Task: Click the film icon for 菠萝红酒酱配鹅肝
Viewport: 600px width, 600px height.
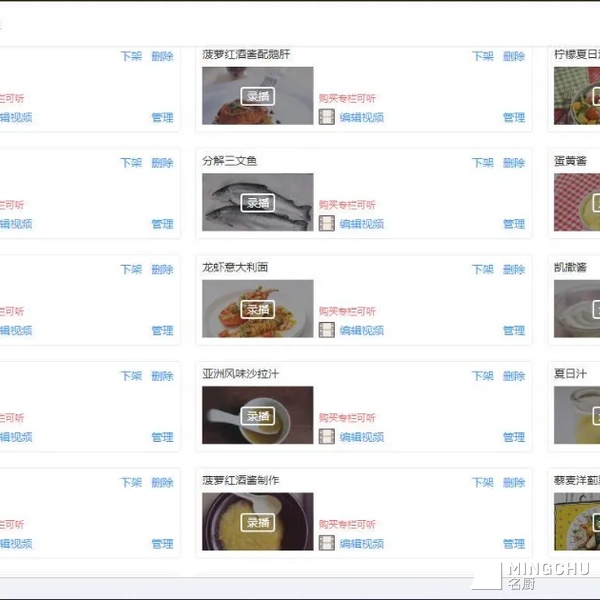Action: click(326, 117)
